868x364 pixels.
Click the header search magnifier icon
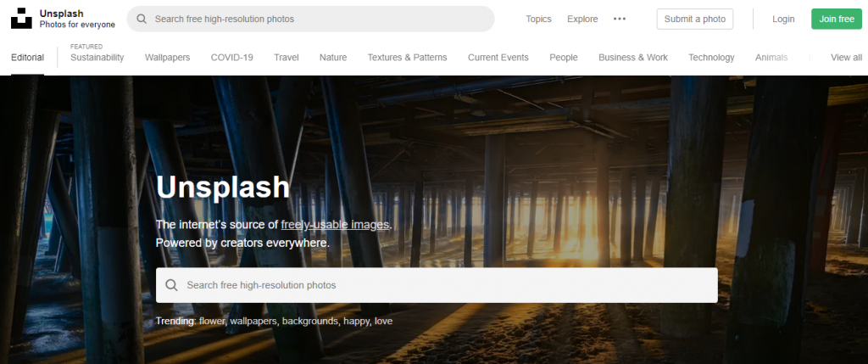142,19
